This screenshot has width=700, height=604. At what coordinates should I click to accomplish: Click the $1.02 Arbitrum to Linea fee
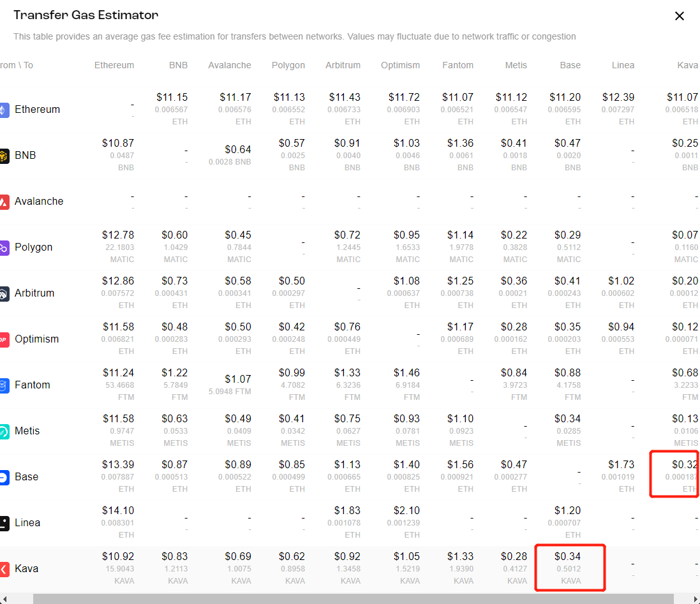pos(621,281)
